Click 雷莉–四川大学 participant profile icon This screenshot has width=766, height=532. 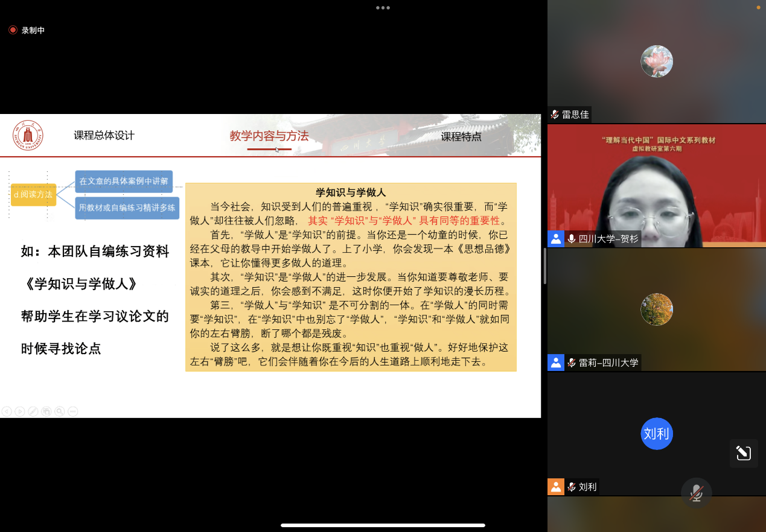click(x=556, y=363)
